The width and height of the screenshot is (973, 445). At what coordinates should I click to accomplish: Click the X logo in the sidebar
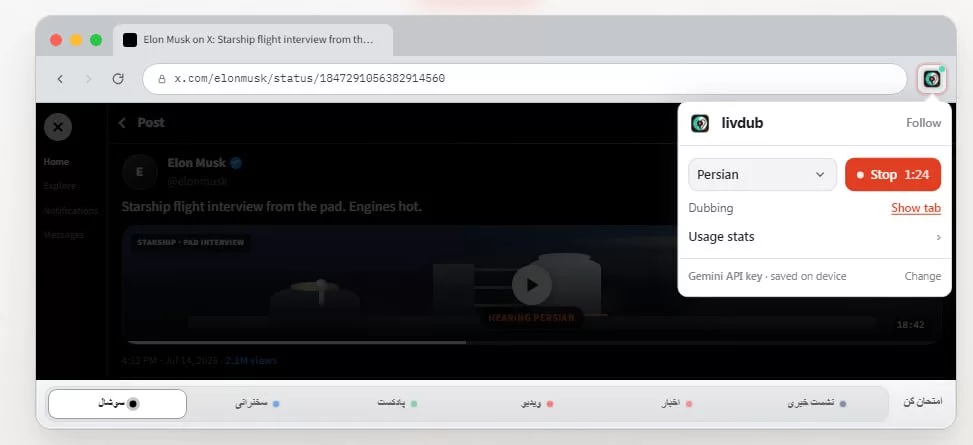[x=58, y=127]
